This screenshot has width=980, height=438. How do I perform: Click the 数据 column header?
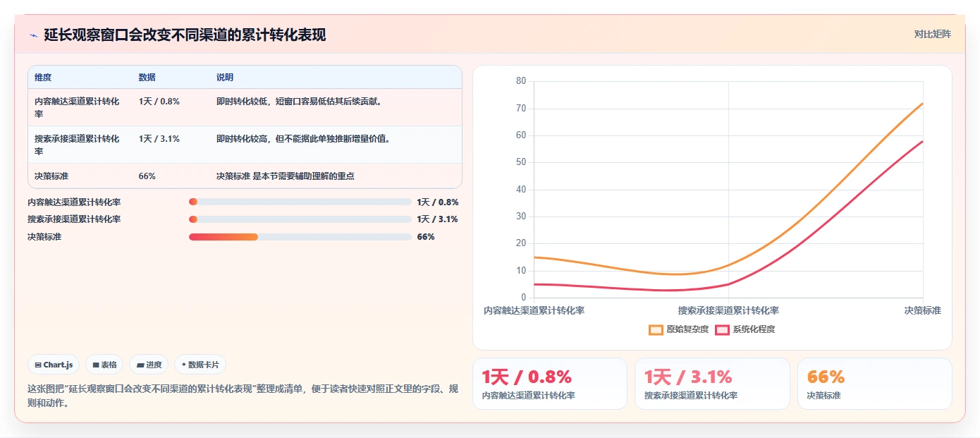pyautogui.click(x=147, y=78)
